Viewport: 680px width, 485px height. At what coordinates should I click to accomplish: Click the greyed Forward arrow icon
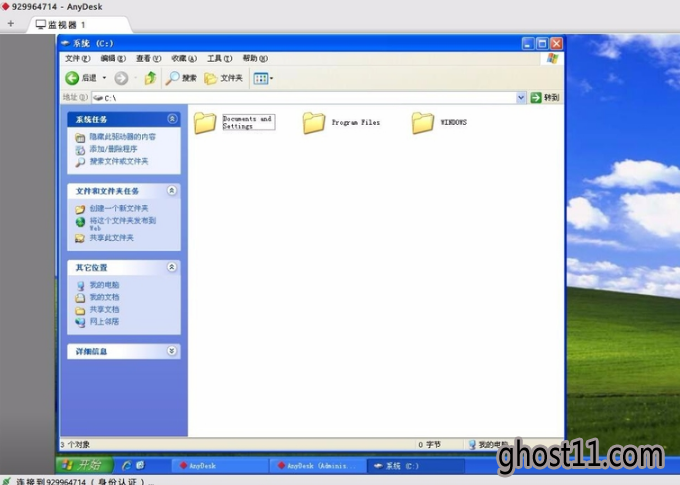[x=121, y=78]
